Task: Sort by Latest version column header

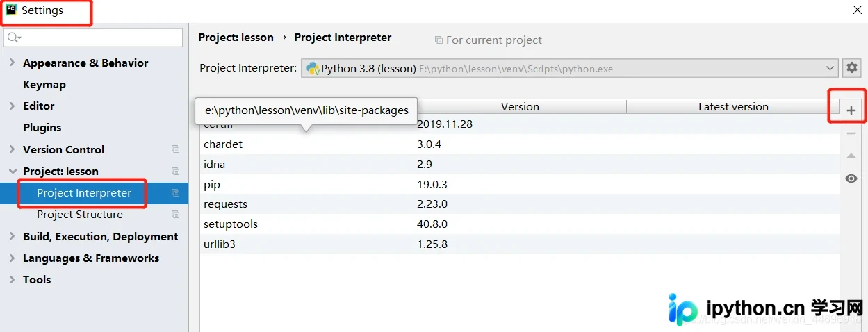Action: 733,106
